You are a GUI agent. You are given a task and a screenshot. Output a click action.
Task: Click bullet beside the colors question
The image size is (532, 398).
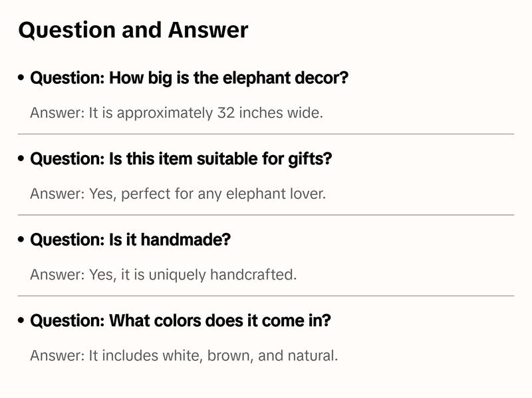point(21,321)
